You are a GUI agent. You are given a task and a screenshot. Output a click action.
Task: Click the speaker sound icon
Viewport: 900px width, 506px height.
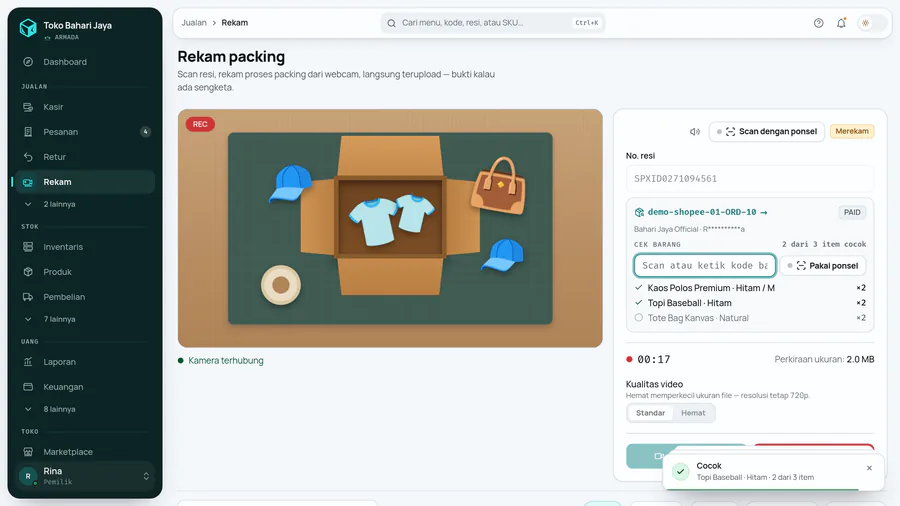pos(695,131)
